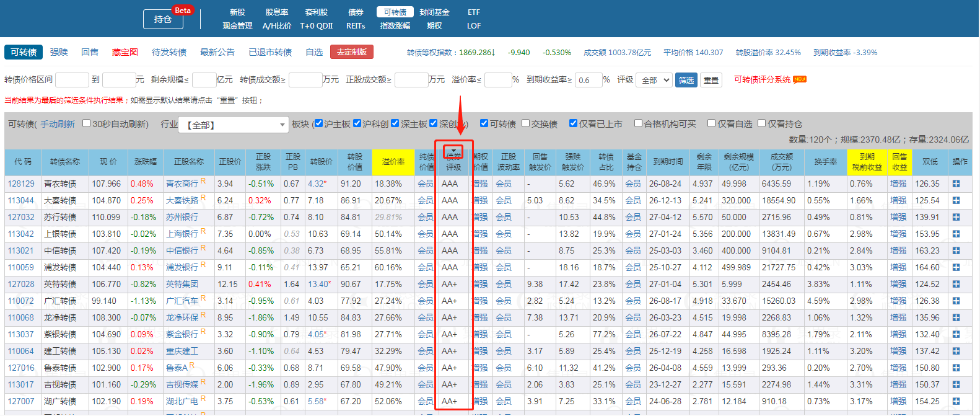The height and width of the screenshot is (416, 980).
Task: Tick the 仅看自选 checkbox
Action: 711,123
